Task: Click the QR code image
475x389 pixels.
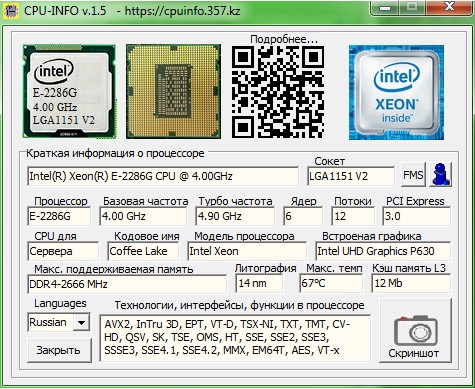Action: coord(278,92)
